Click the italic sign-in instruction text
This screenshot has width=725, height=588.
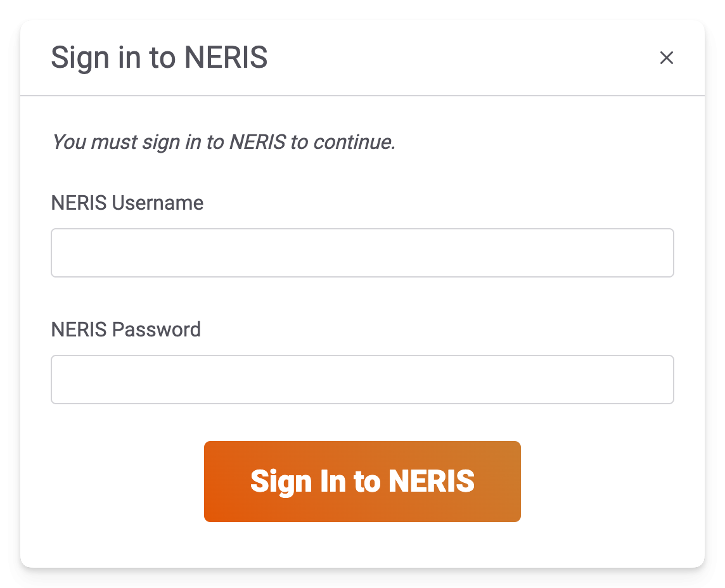click(223, 141)
